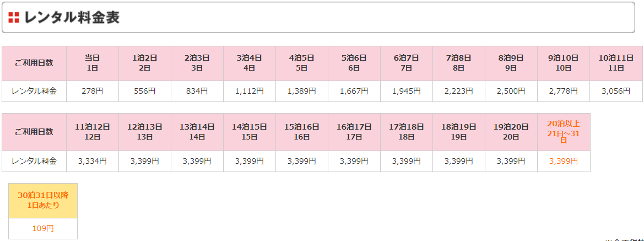The image size is (644, 241).
Task: Select the 1,389円 price cell
Action: [302, 92]
